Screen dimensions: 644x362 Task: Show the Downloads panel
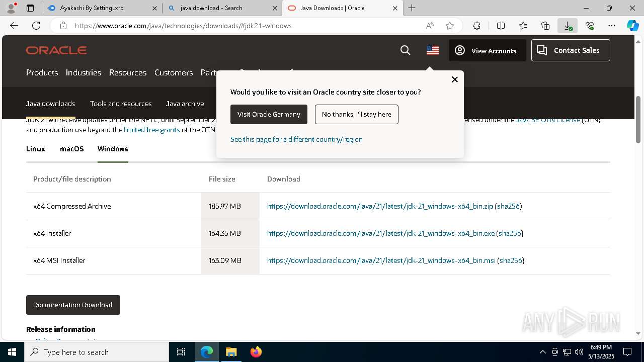click(x=568, y=26)
